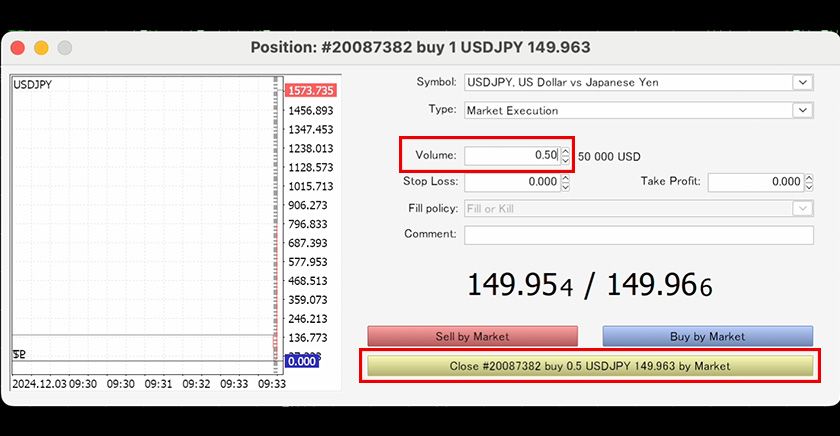This screenshot has width=840, height=436.
Task: Click the Market Execution type field
Action: (639, 110)
